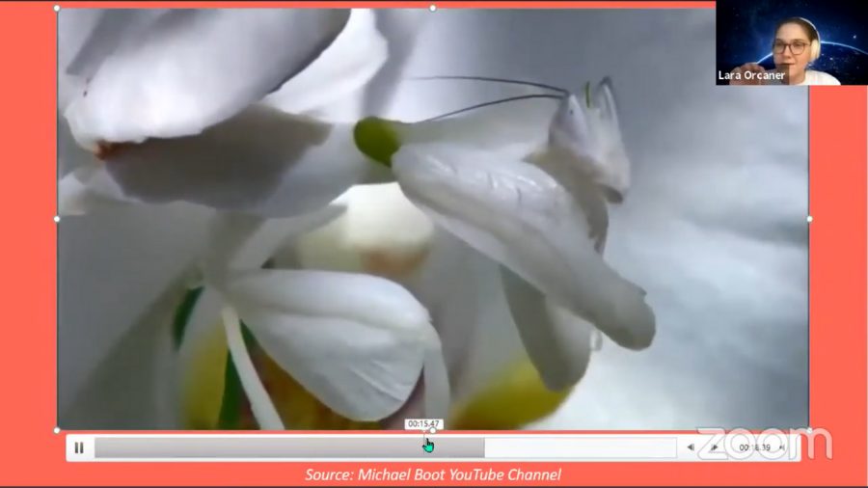868x488 pixels.
Task: Click the bottom-left selection handle of the video
Action: [57, 430]
